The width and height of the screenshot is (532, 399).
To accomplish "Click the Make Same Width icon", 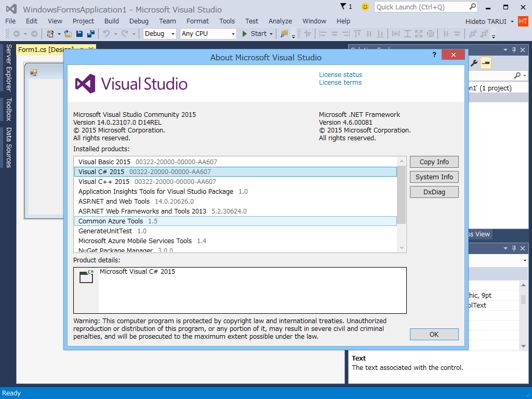I will coord(395,34).
